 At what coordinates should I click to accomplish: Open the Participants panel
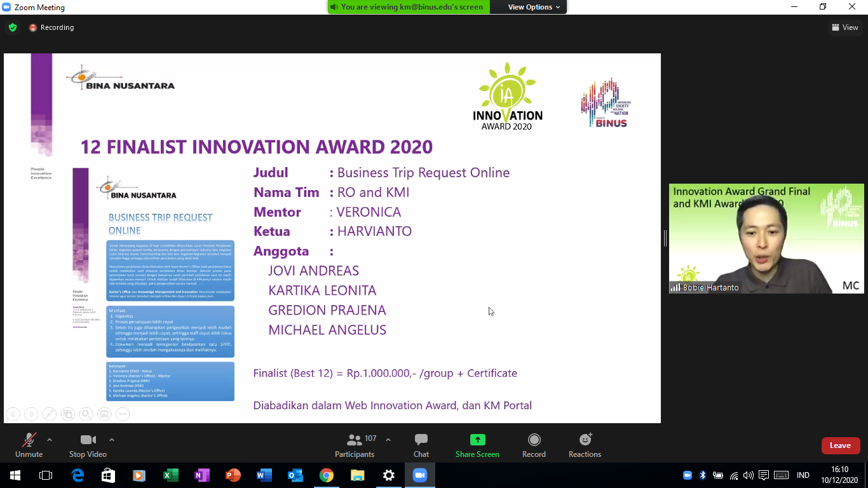(x=355, y=445)
